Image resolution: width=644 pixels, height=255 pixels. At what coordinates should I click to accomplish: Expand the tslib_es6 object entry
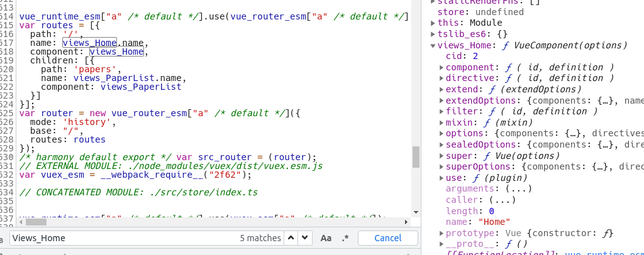click(433, 34)
